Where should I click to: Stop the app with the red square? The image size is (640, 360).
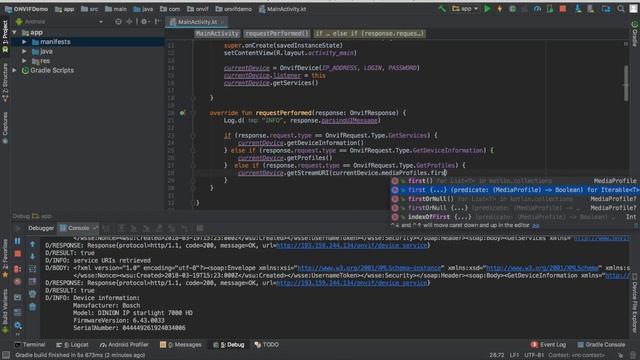(563, 9)
